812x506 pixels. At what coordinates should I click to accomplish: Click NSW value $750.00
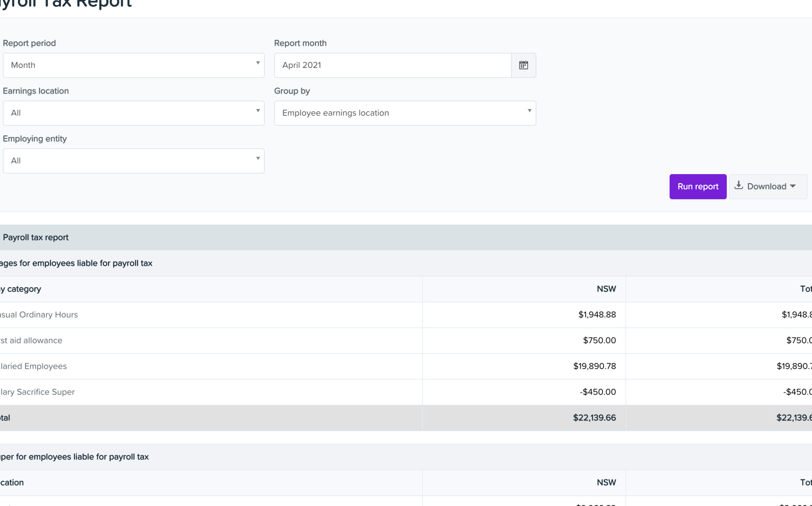[599, 341]
